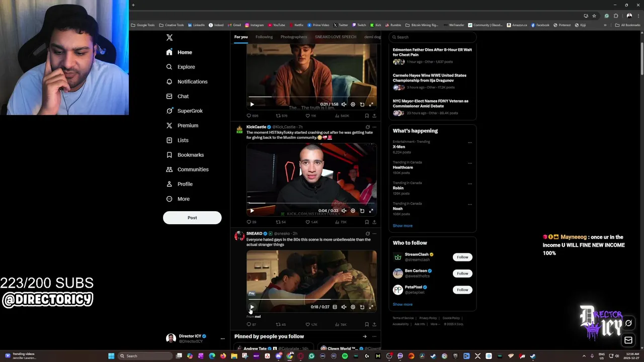Open more options for X-Men trend
This screenshot has width=644, height=362.
[470, 142]
